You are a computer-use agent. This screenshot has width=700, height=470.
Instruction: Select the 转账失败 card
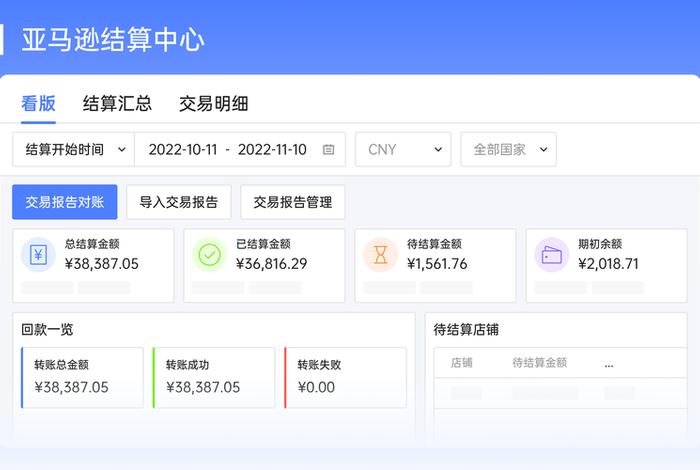coord(346,378)
